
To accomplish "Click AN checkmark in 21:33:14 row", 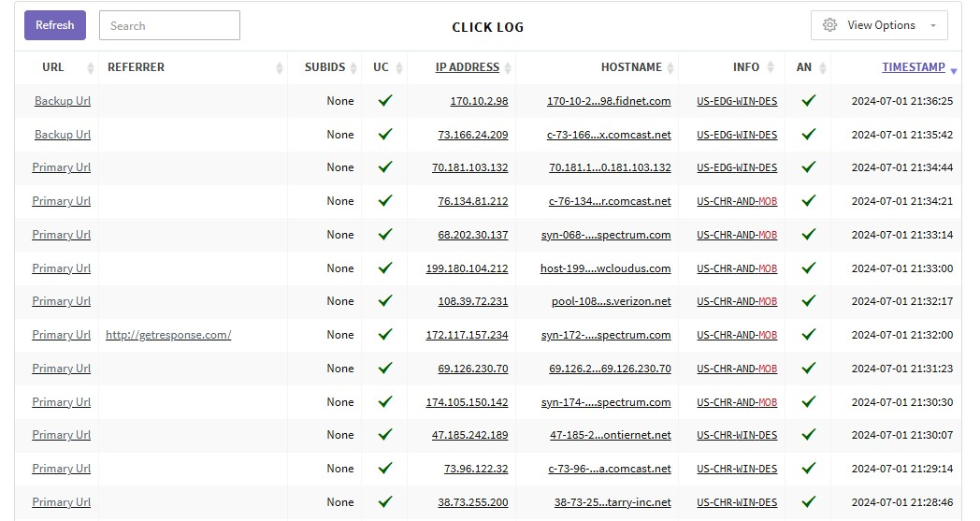I will 809,234.
